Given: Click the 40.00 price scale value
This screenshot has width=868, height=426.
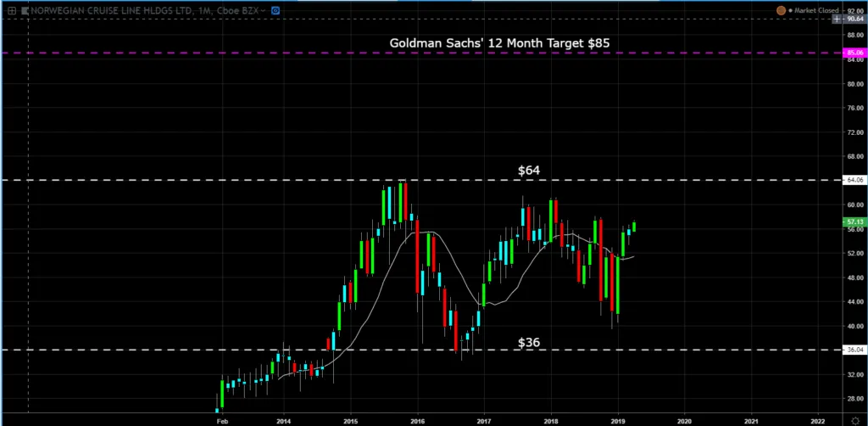Looking at the screenshot, I should 856,326.
